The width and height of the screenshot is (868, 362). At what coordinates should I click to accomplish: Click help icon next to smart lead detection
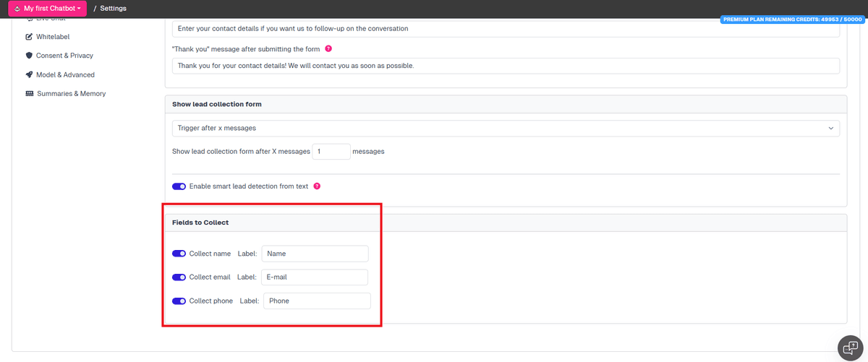tap(317, 186)
